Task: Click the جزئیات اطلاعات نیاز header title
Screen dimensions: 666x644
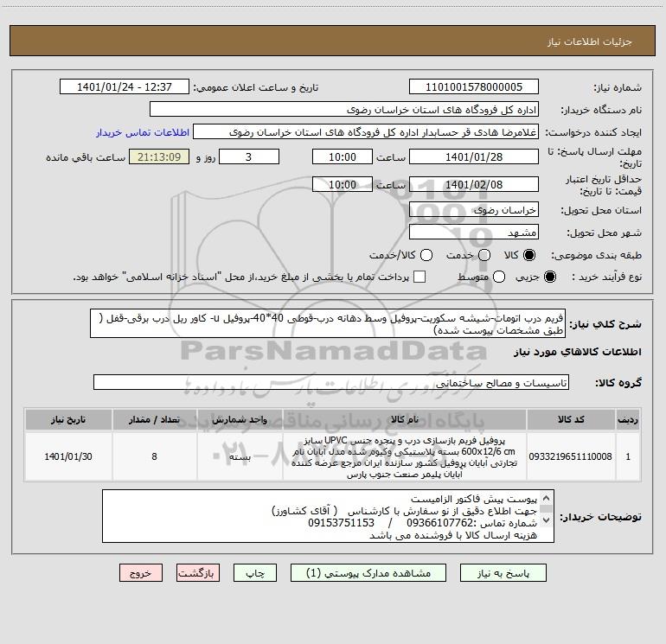Action: [590, 41]
